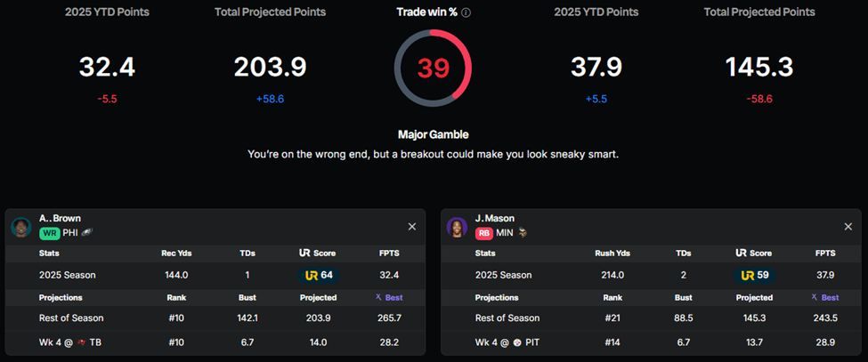Click J. Mason's player avatar
The width and height of the screenshot is (868, 362).
[458, 227]
